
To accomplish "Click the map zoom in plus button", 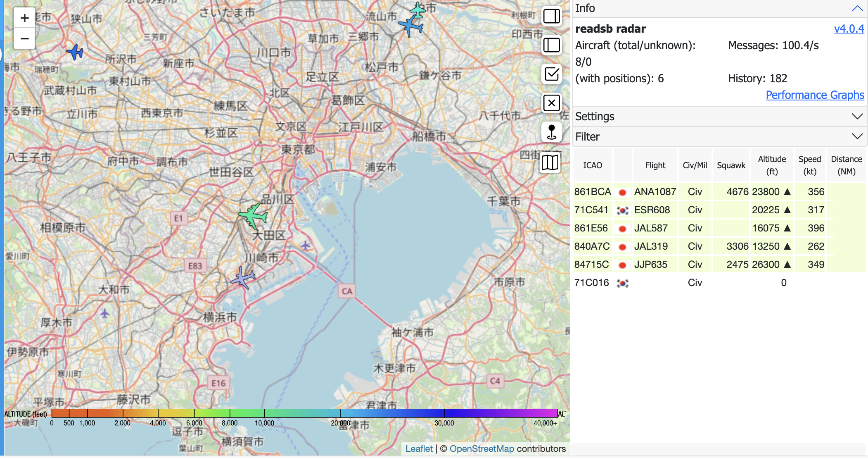I will (24, 18).
